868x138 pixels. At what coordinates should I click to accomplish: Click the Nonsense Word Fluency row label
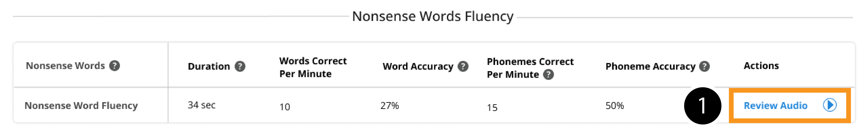coord(81,106)
